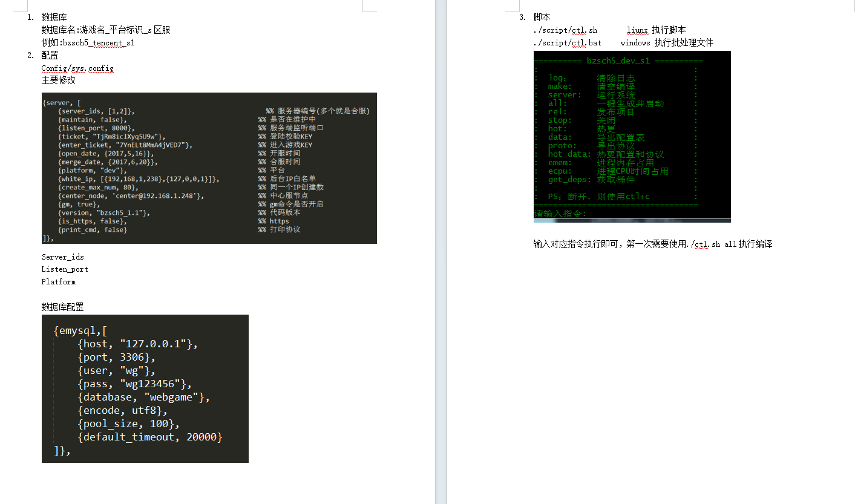Click the "数据库" numbered heading
855x504 pixels.
point(50,17)
